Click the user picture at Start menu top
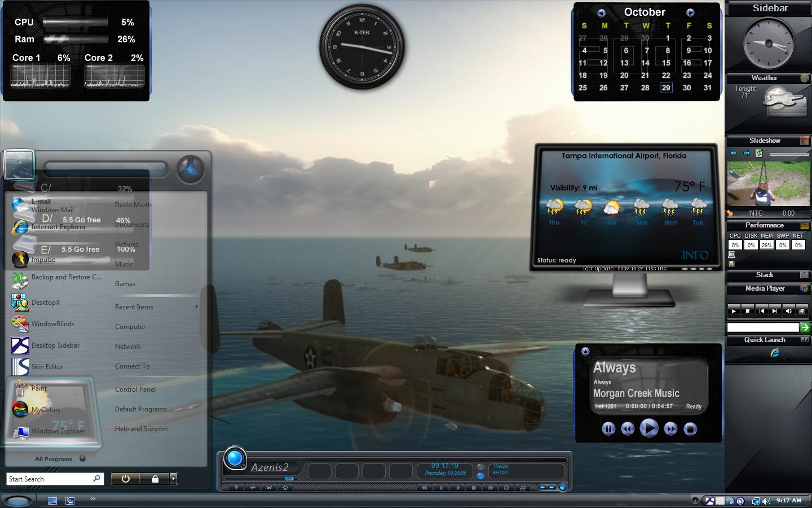This screenshot has width=812, height=508. click(19, 165)
